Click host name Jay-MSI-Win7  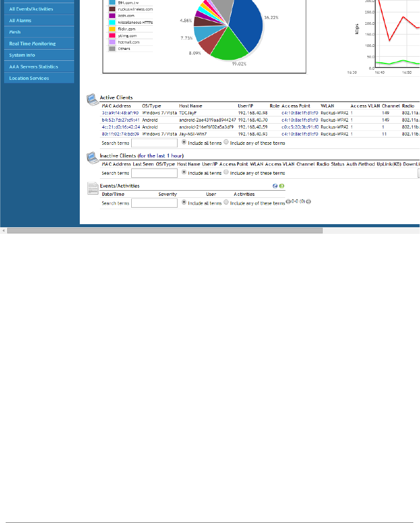[193, 134]
